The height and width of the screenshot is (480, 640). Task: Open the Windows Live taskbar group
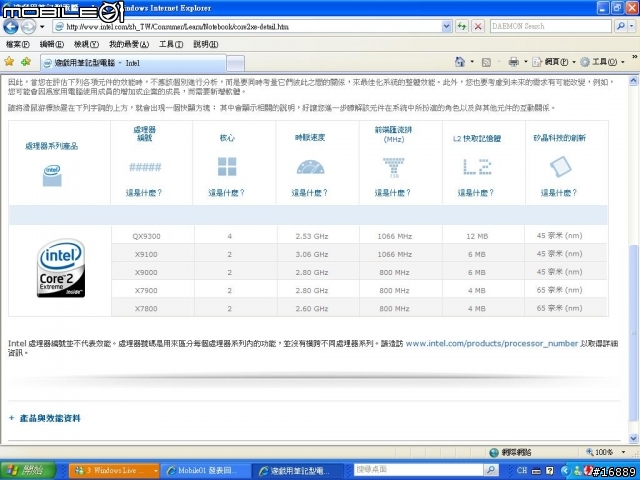(x=114, y=470)
